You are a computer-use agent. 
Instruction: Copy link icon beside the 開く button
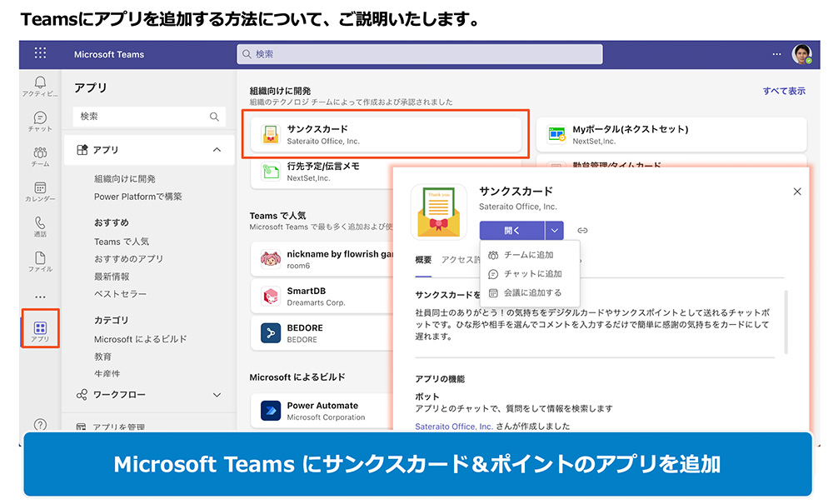(x=582, y=231)
